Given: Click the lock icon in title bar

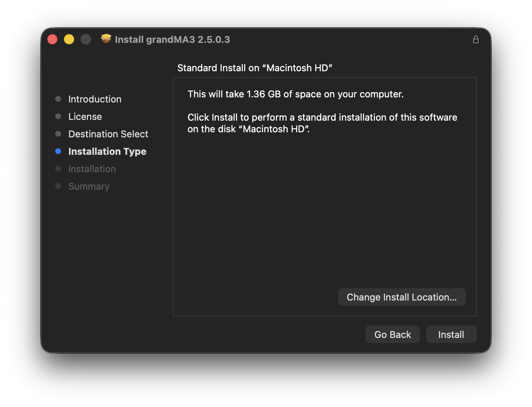Looking at the screenshot, I should tap(476, 40).
